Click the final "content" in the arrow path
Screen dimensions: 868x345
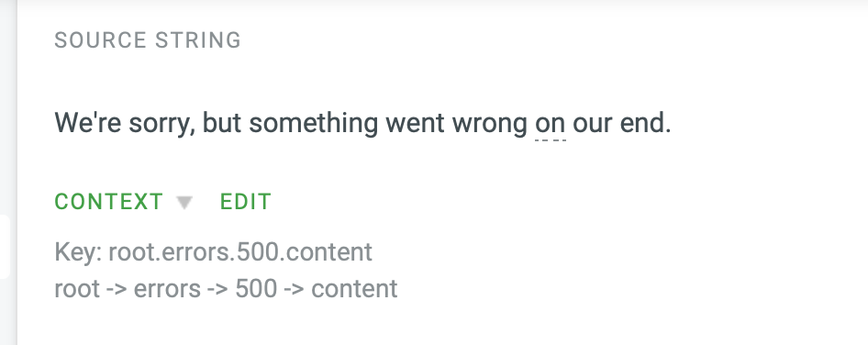(x=354, y=288)
